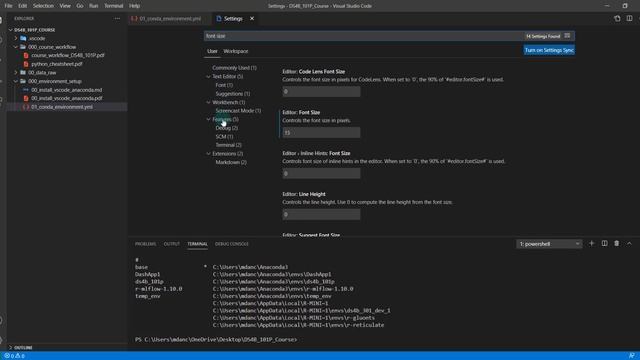Open 00_install_vscode_anaconda.md file
Screen dimensions: 640x360
(67, 90)
